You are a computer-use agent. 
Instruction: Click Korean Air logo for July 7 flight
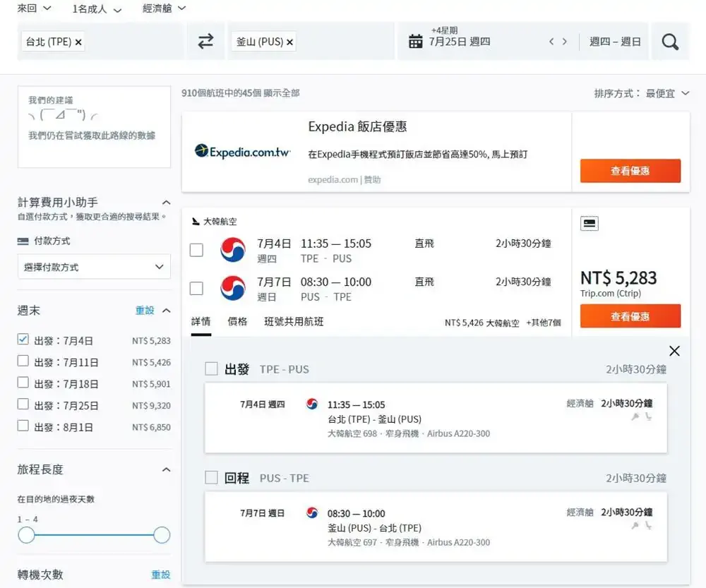[x=233, y=288]
